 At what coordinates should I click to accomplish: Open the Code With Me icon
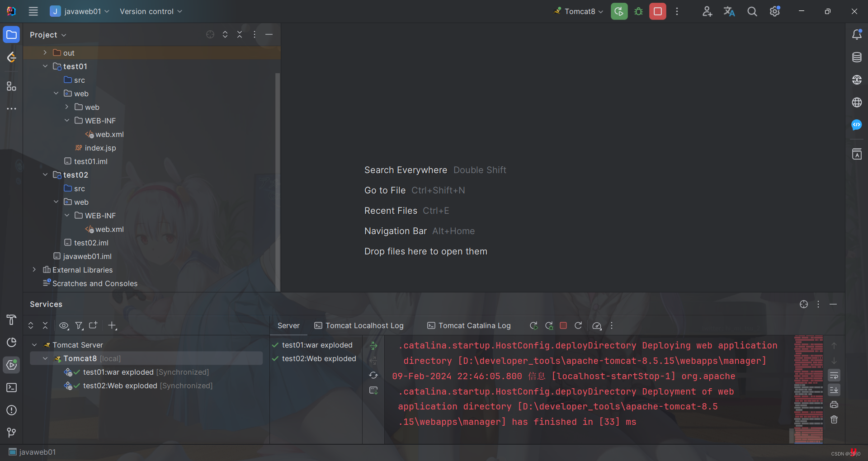coord(707,11)
